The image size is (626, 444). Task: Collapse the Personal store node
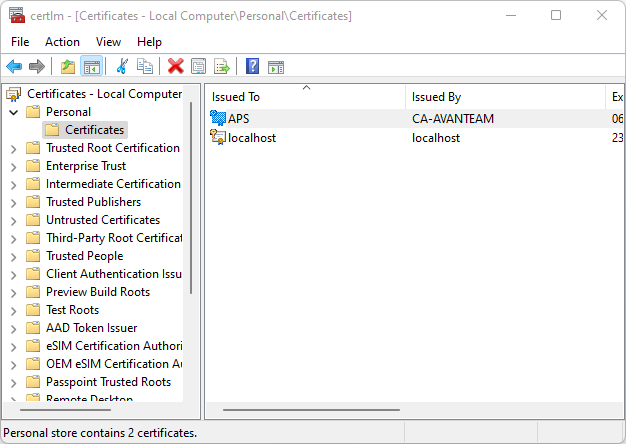(13, 112)
